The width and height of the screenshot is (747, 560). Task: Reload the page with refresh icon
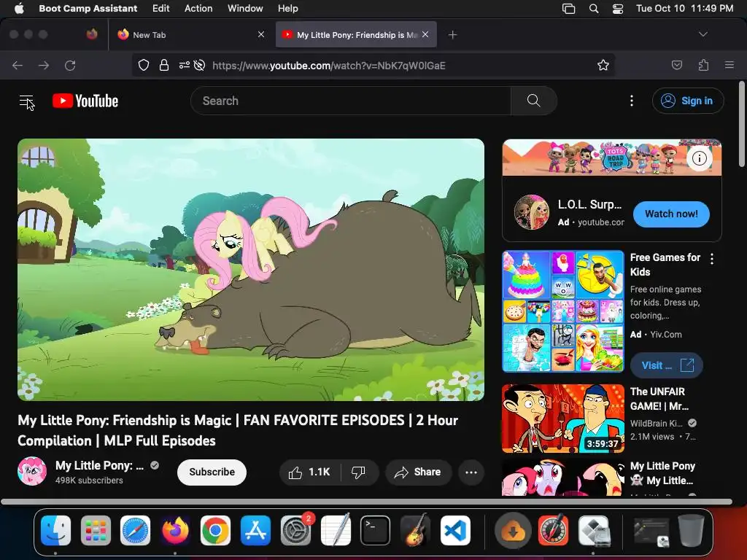70,65
